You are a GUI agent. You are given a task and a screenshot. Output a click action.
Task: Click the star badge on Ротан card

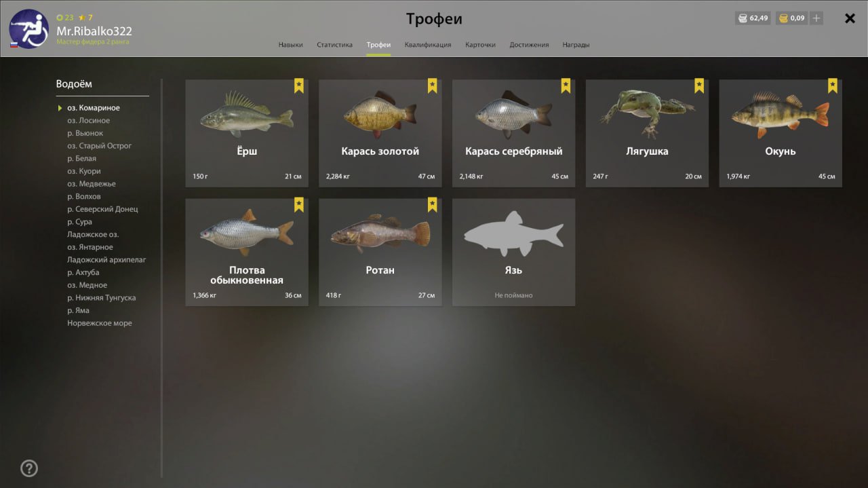pyautogui.click(x=433, y=205)
